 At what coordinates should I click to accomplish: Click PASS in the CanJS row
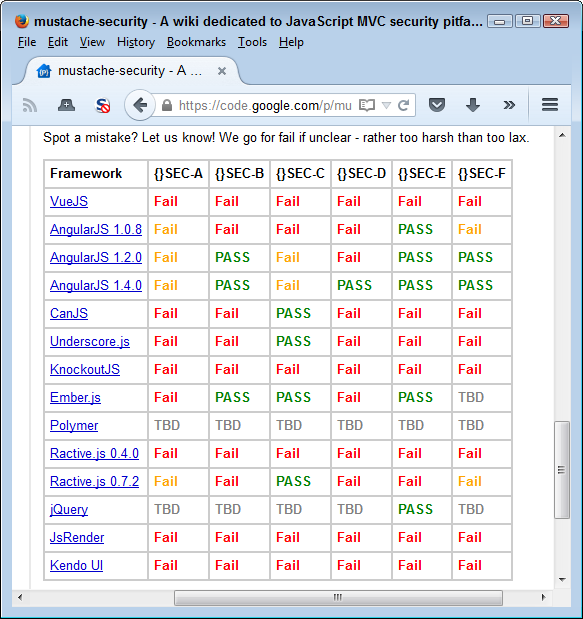click(x=293, y=313)
